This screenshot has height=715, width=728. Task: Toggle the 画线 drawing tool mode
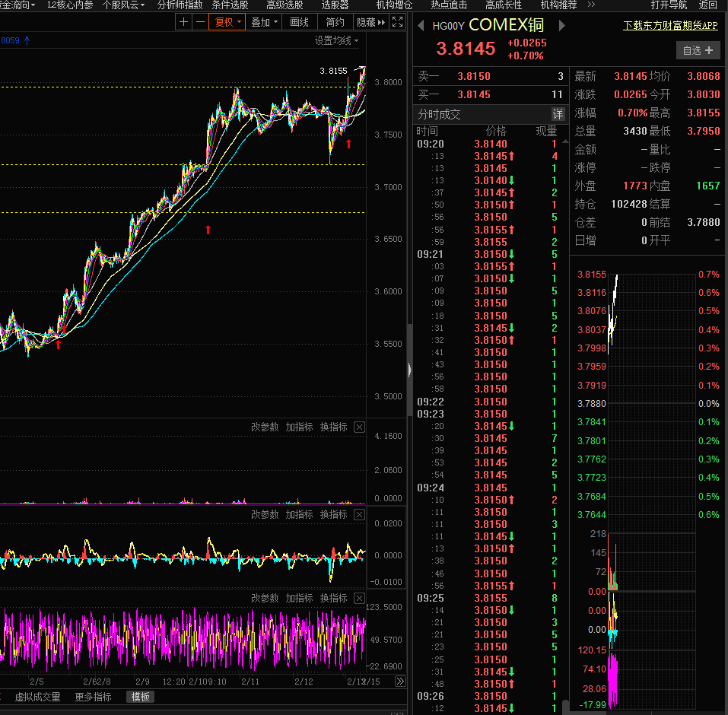click(300, 22)
